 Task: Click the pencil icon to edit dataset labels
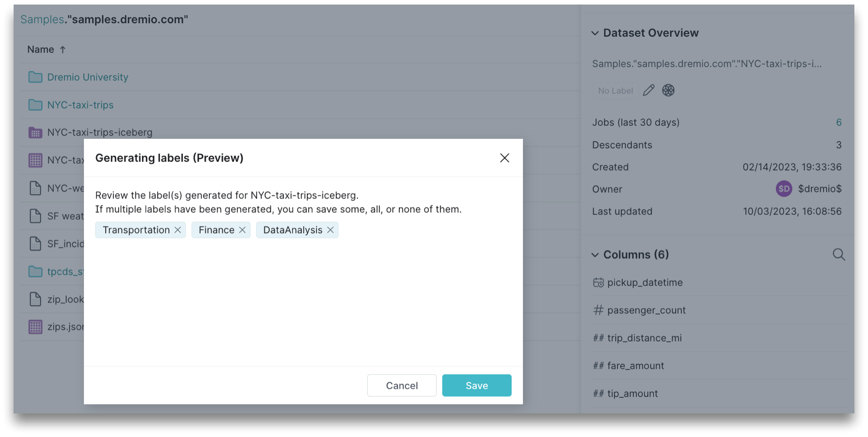click(648, 90)
